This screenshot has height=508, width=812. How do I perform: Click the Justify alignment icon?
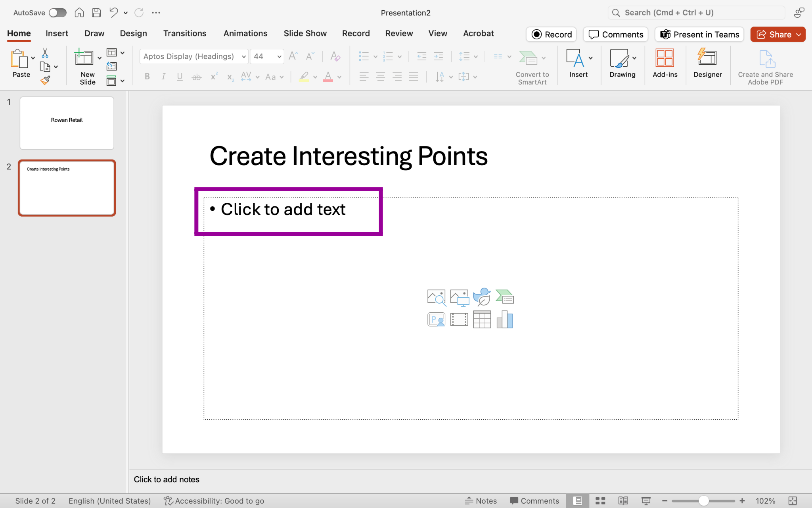tap(414, 77)
